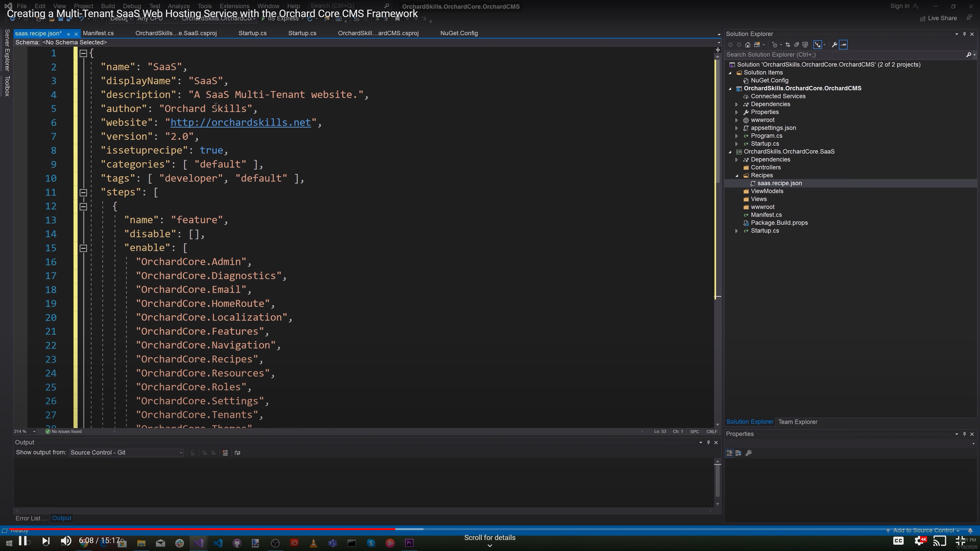The height and width of the screenshot is (551, 980).
Task: Toggle the file nesting view button
Action: tap(817, 44)
